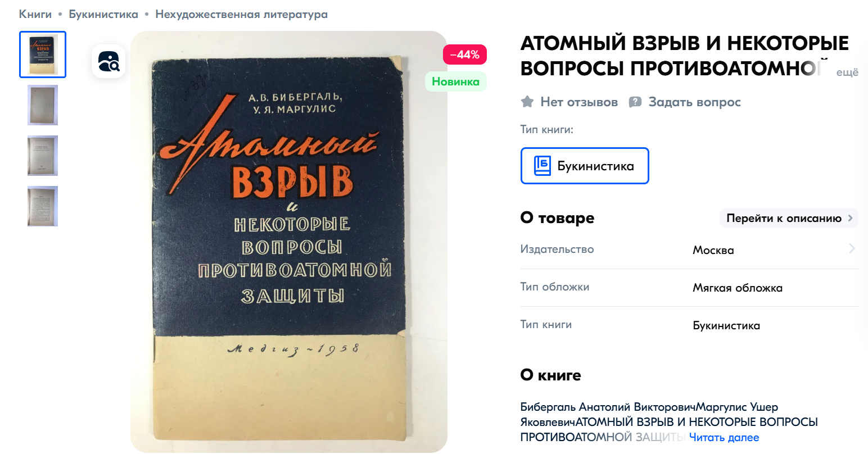Open the Нехудожественная литература breadcrumb
868x472 pixels.
pyautogui.click(x=241, y=14)
